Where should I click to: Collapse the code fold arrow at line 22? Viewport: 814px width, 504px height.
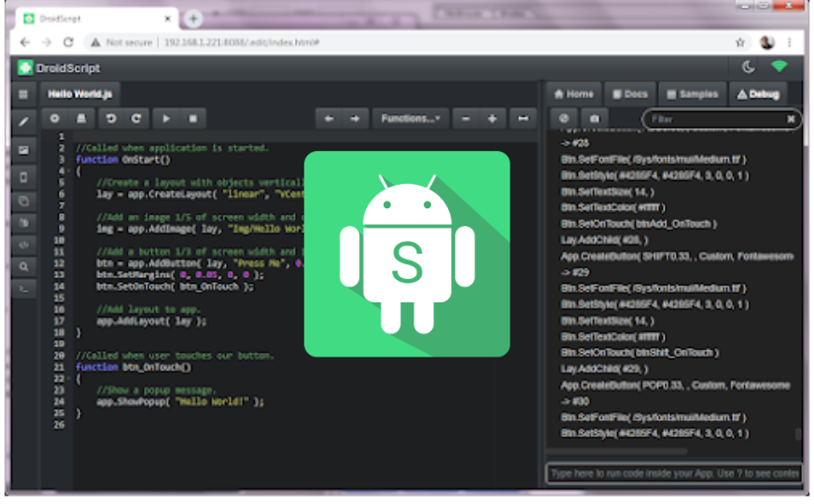click(68, 378)
